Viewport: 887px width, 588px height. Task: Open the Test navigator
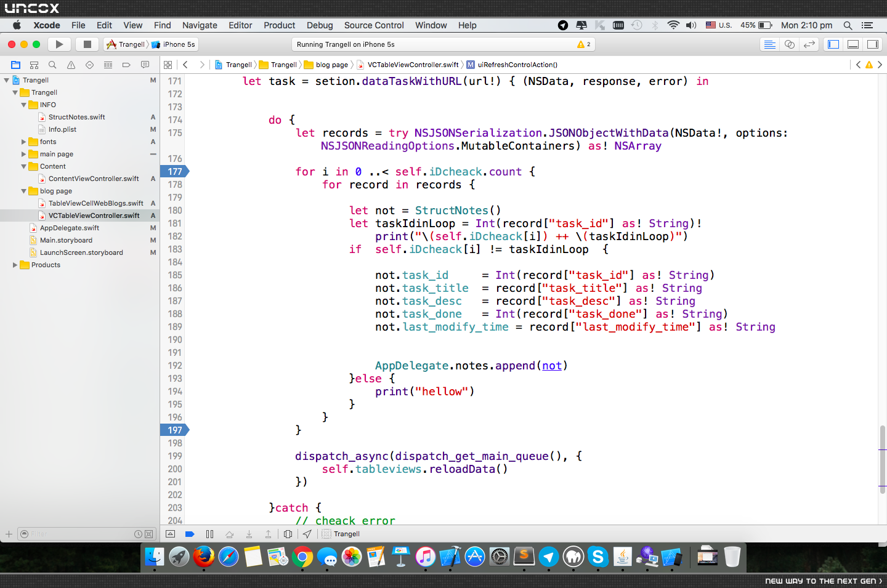89,65
